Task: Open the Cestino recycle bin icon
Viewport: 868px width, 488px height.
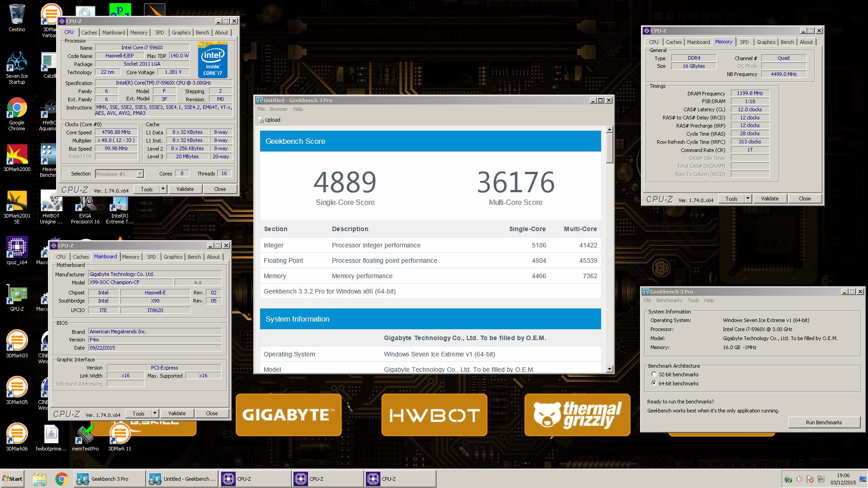Action: (17, 18)
